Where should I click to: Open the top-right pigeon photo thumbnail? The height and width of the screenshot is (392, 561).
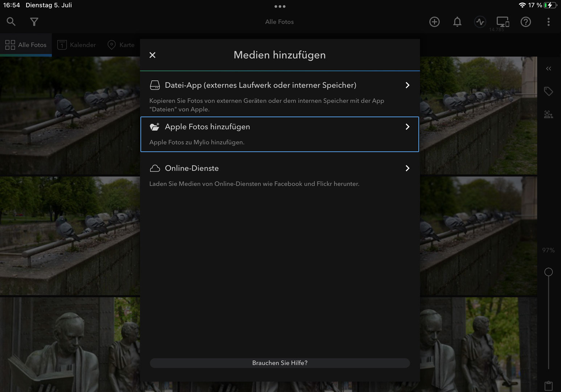[479, 116]
